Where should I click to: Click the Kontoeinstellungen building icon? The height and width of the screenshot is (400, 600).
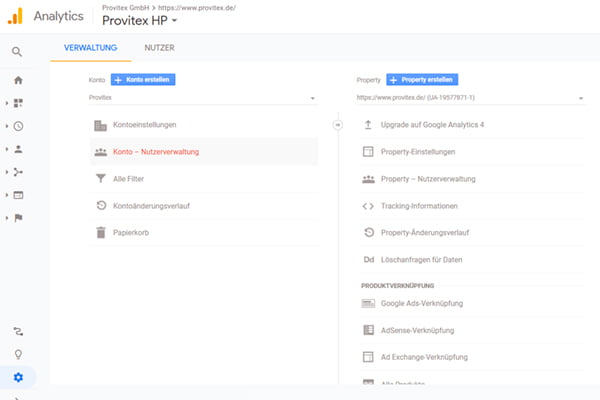click(101, 125)
